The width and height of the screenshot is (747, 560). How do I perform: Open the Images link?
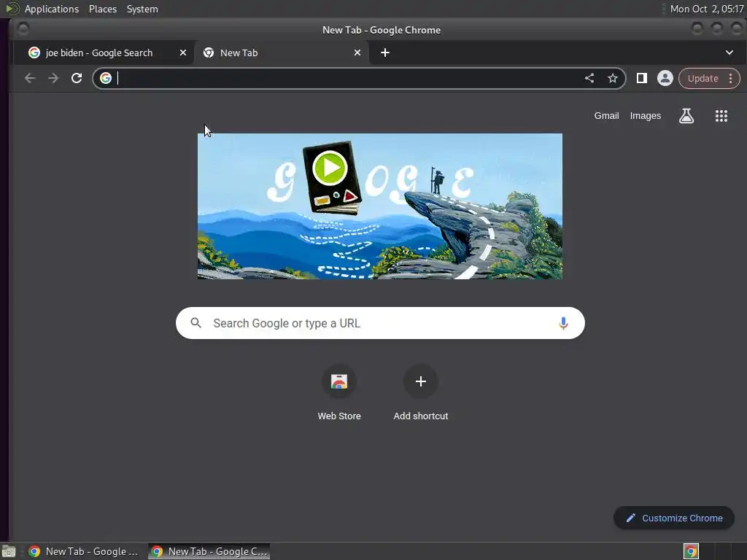coord(645,116)
